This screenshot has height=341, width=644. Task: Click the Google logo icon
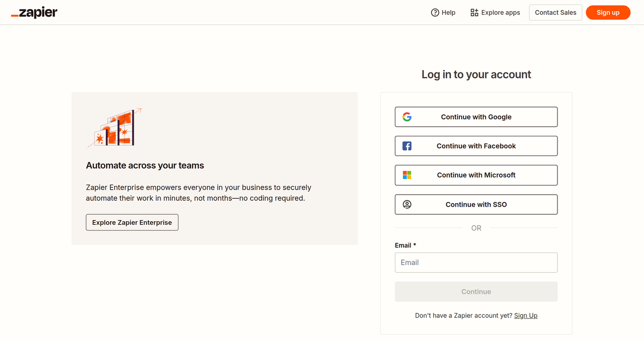coord(407,117)
